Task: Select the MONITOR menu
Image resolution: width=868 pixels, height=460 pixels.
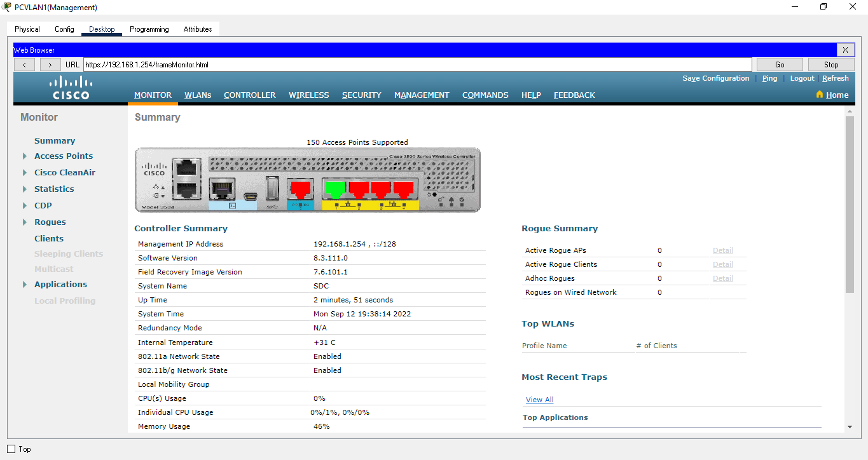Action: pos(153,95)
